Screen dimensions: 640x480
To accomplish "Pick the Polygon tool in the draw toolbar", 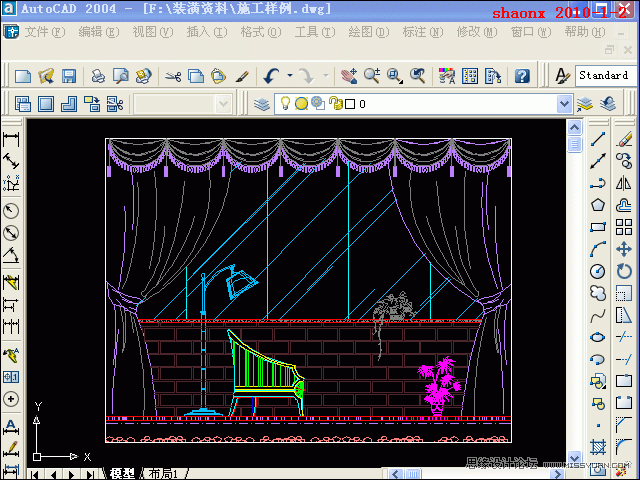I will (x=598, y=205).
